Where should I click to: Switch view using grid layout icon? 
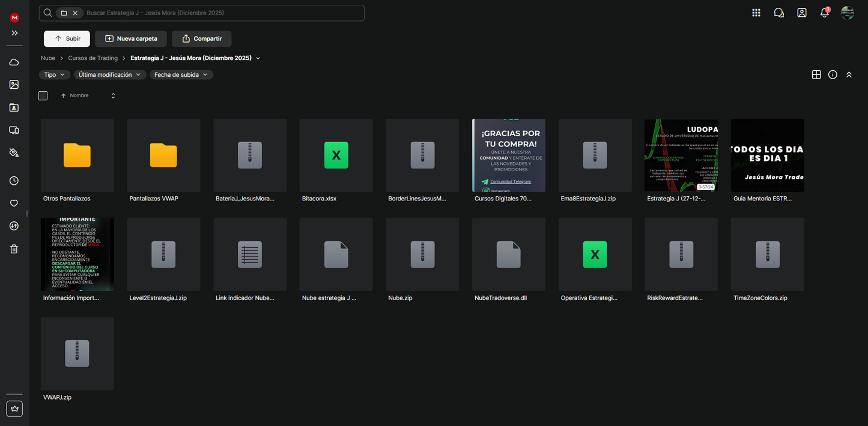[816, 75]
